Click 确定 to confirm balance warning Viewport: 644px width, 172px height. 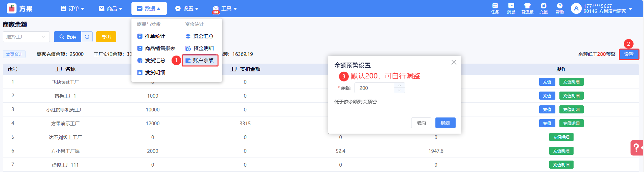445,123
